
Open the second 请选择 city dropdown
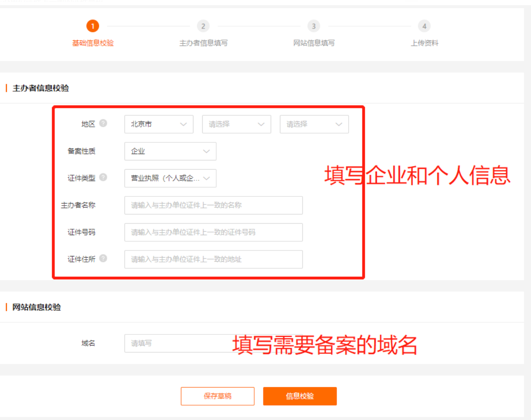pyautogui.click(x=236, y=124)
